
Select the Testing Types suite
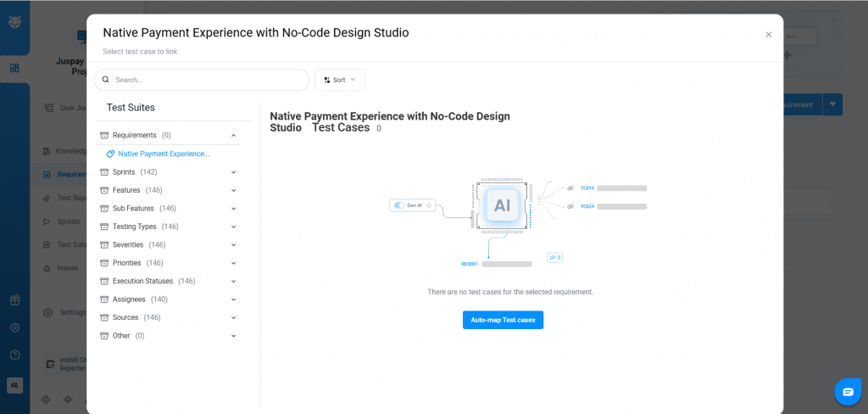(135, 227)
